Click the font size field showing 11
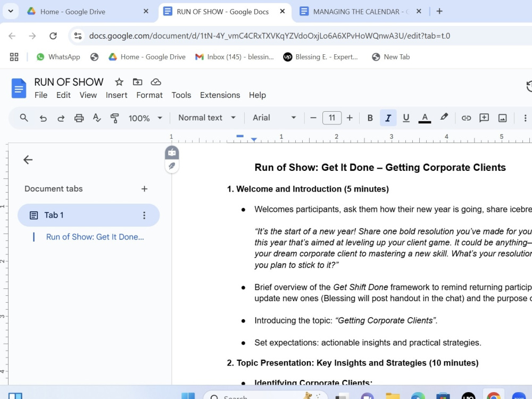This screenshot has height=399, width=532. point(332,118)
